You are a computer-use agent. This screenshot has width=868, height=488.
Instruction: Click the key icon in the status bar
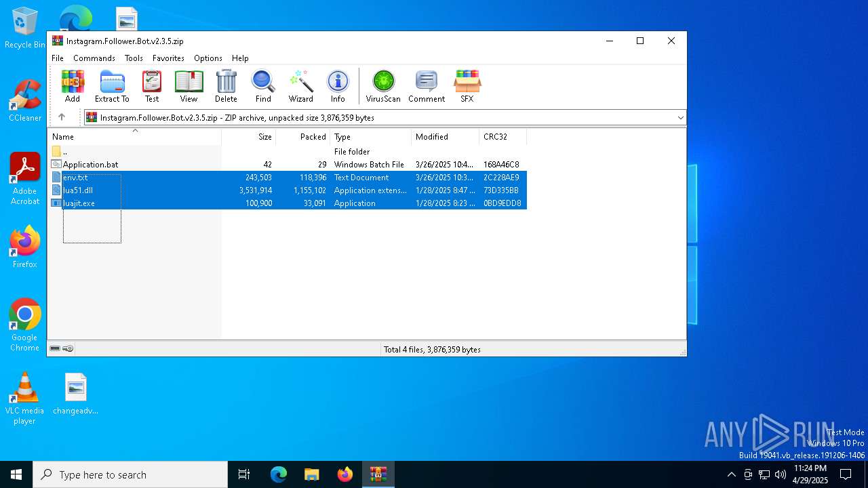click(68, 348)
